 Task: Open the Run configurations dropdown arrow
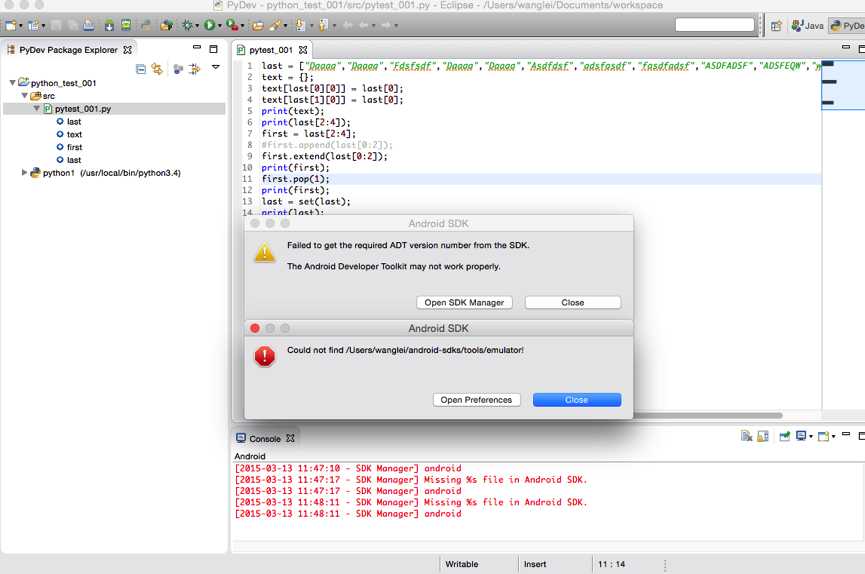tap(220, 26)
